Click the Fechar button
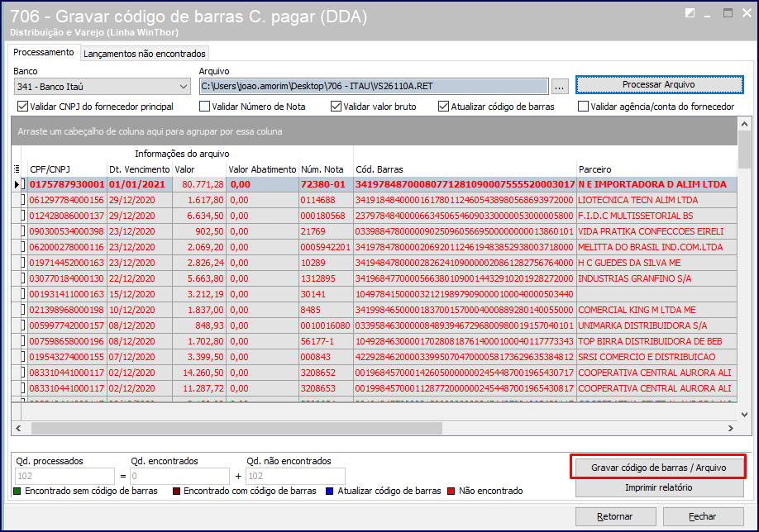The image size is (759, 532). (x=703, y=516)
